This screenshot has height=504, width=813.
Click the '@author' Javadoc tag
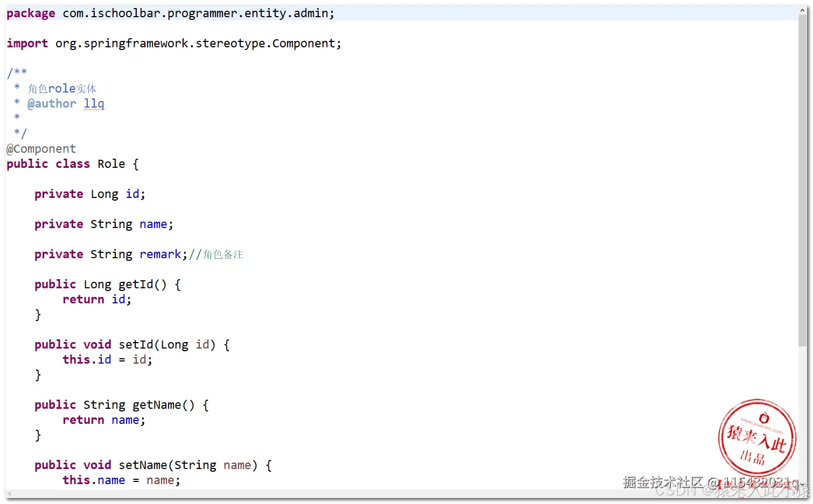click(x=52, y=103)
